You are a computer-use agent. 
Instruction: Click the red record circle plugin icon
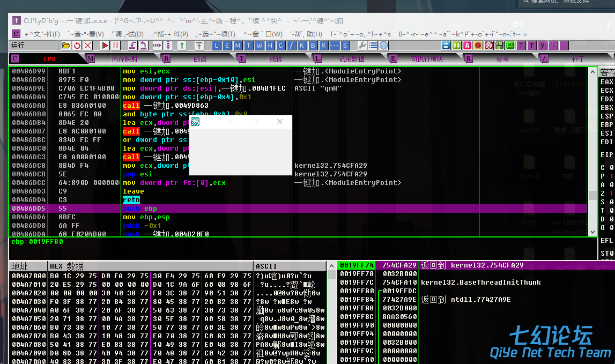[x=478, y=46]
